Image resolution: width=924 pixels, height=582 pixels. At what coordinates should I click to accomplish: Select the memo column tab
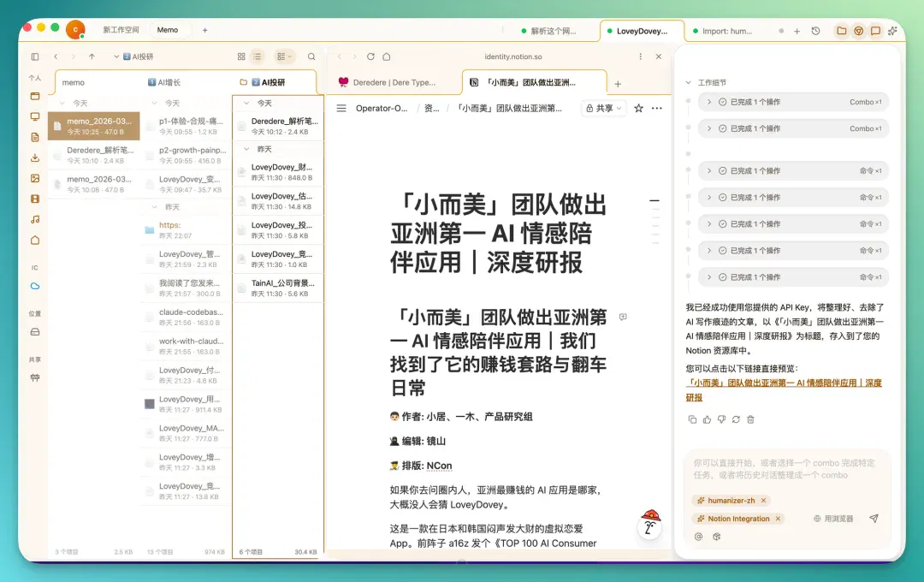pos(74,82)
